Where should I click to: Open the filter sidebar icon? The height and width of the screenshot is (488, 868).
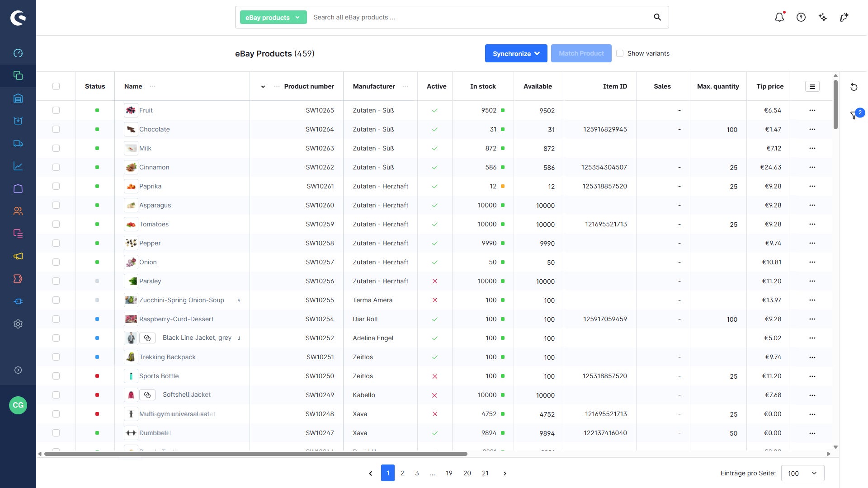(x=854, y=115)
